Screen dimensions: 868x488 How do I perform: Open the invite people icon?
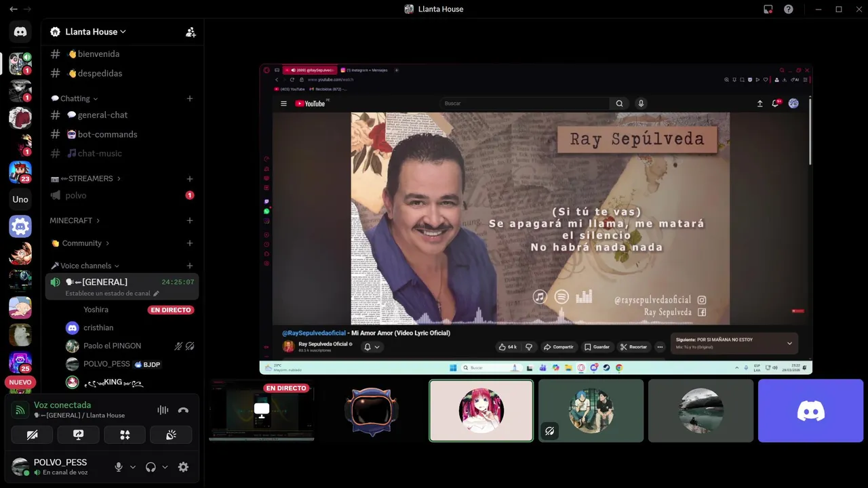(191, 32)
